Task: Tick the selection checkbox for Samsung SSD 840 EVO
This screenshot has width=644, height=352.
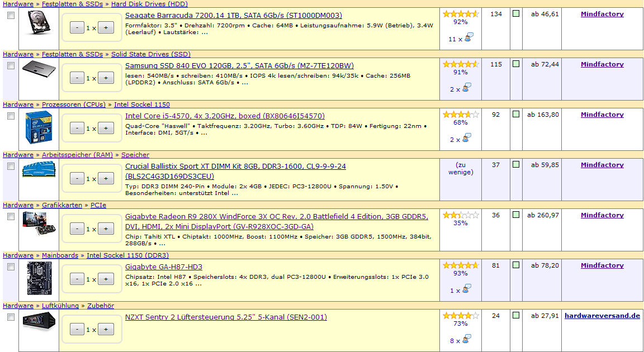Action: pyautogui.click(x=11, y=65)
